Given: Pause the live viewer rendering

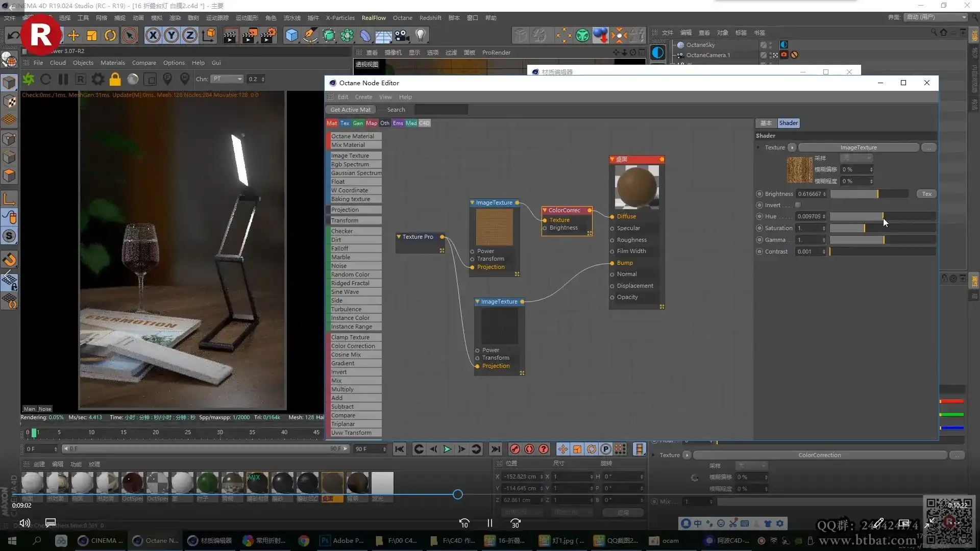Looking at the screenshot, I should (x=63, y=79).
